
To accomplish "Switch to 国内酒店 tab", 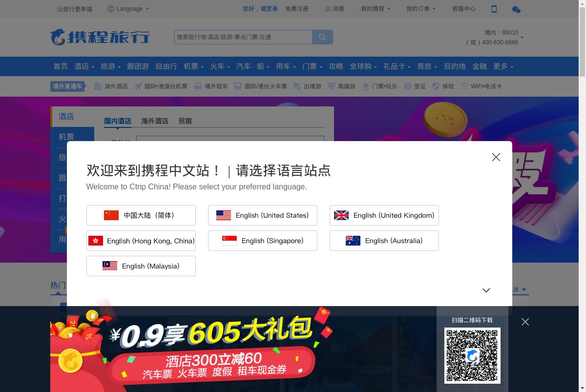I will pos(118,121).
